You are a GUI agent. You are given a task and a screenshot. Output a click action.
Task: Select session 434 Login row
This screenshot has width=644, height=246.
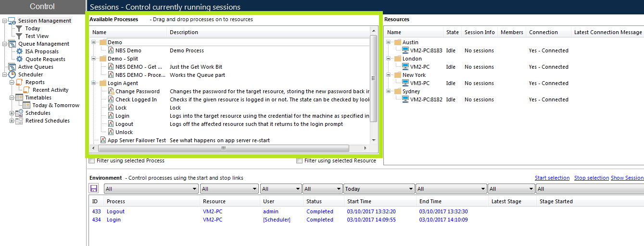click(x=366, y=220)
